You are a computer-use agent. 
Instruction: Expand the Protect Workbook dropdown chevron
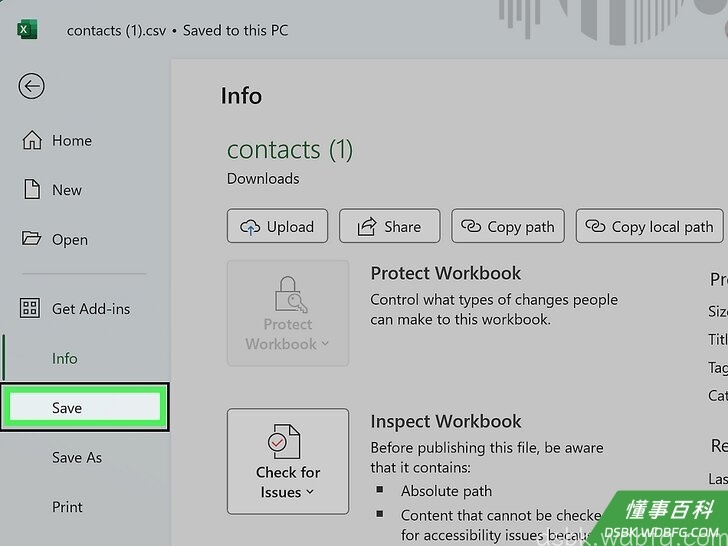click(x=325, y=344)
